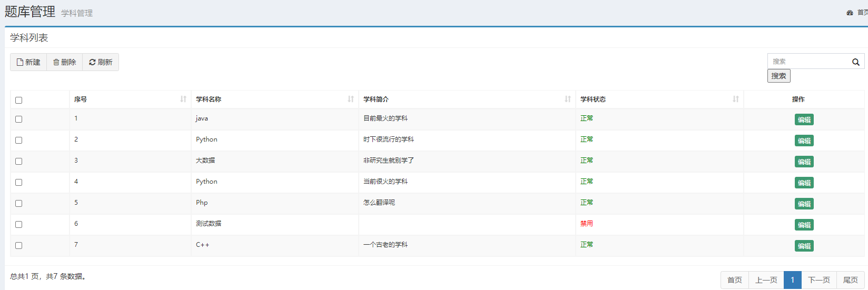Click the 新建 (new) button
Screen dimensions: 868x290
click(28, 62)
